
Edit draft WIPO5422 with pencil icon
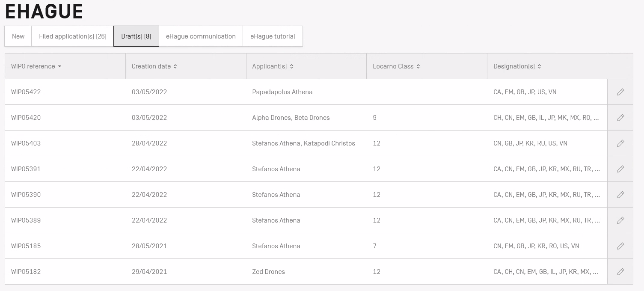[x=620, y=92]
